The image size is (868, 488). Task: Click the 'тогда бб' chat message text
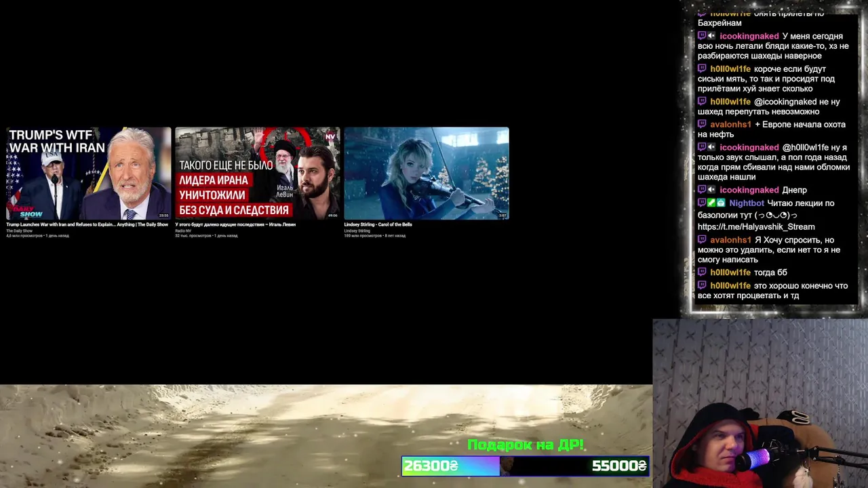(770, 272)
